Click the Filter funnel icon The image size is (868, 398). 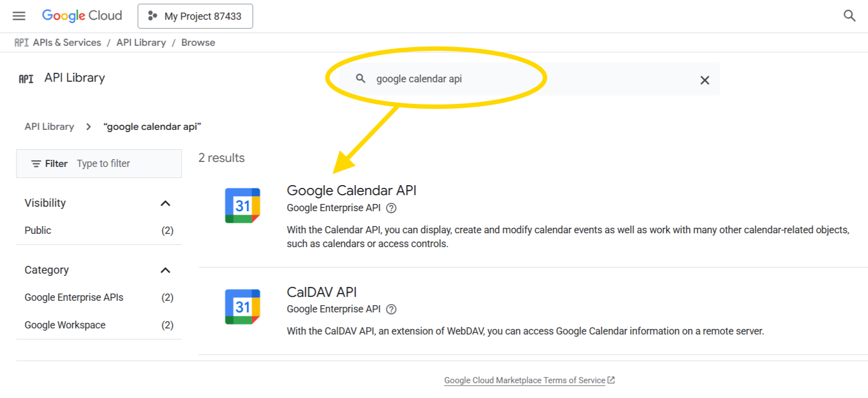[36, 163]
